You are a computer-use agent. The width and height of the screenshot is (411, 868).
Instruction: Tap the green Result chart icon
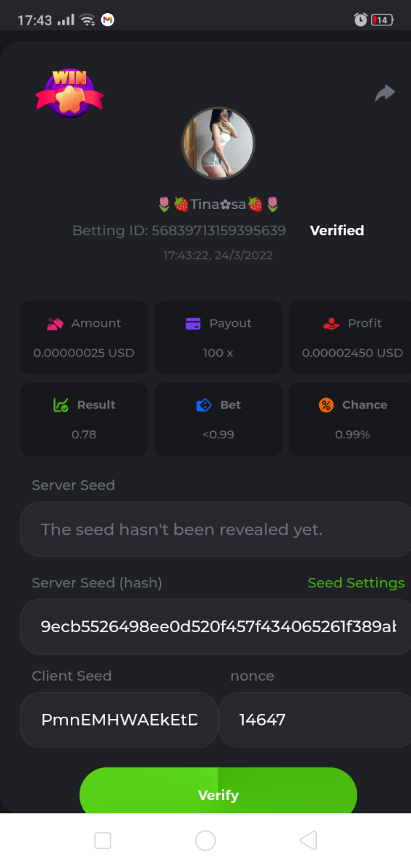(61, 405)
